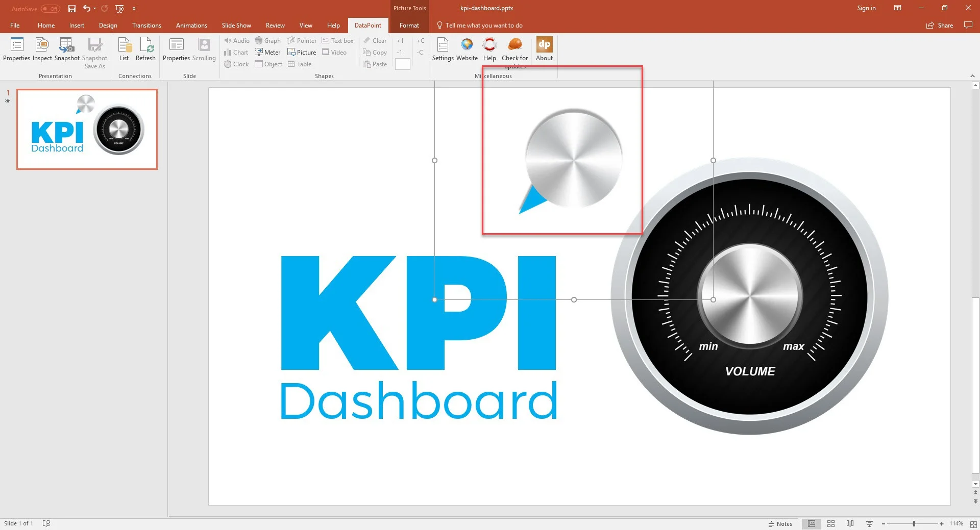Insert a Graph shape
Image resolution: width=980 pixels, height=530 pixels.
click(267, 40)
